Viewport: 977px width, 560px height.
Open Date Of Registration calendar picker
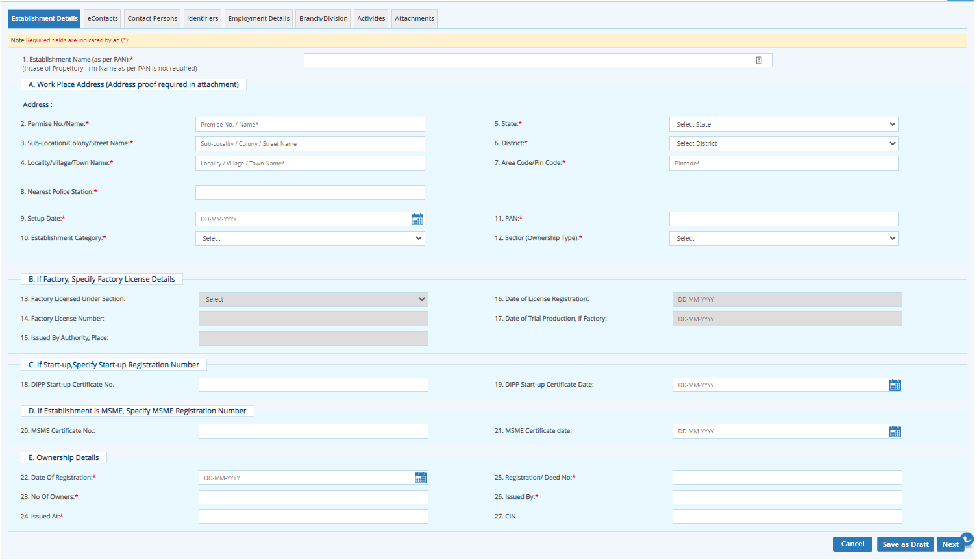(x=421, y=478)
